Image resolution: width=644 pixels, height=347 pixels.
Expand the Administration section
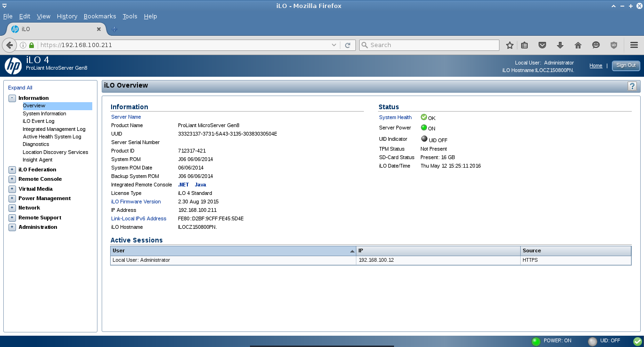(x=12, y=227)
